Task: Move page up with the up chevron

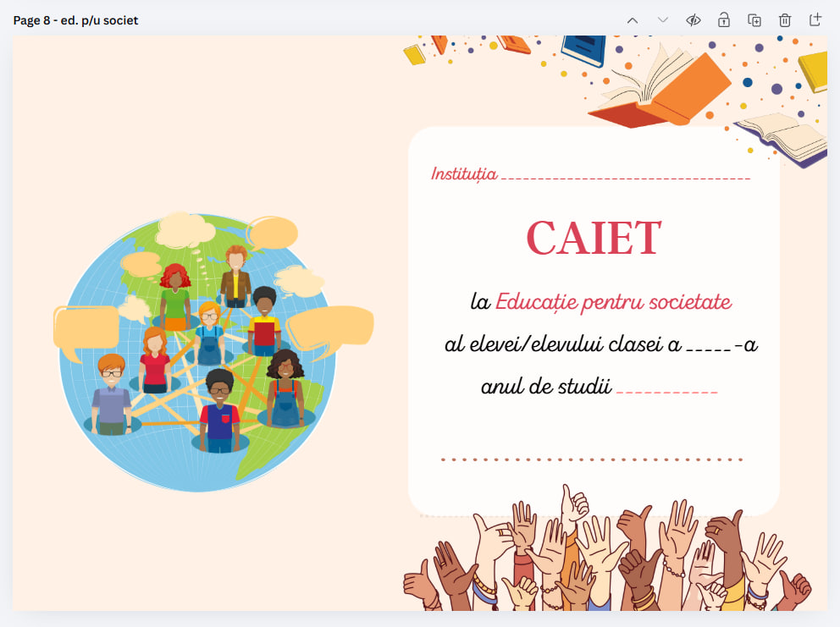Action: [633, 20]
